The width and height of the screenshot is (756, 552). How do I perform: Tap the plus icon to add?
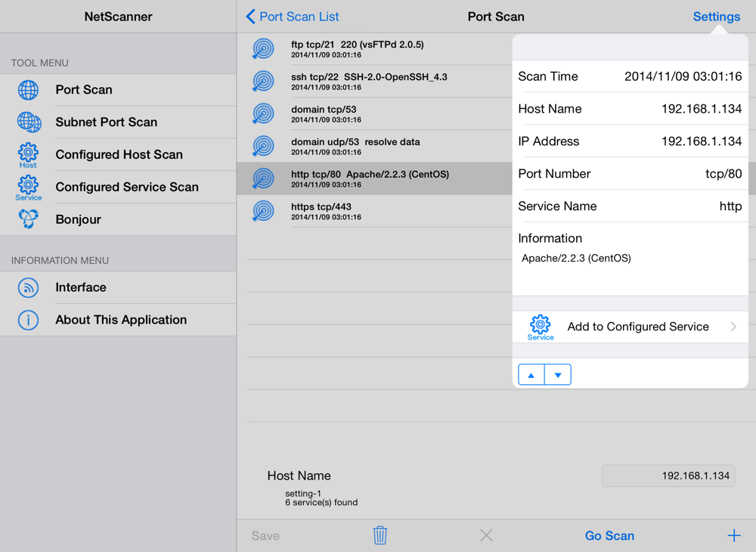point(733,535)
